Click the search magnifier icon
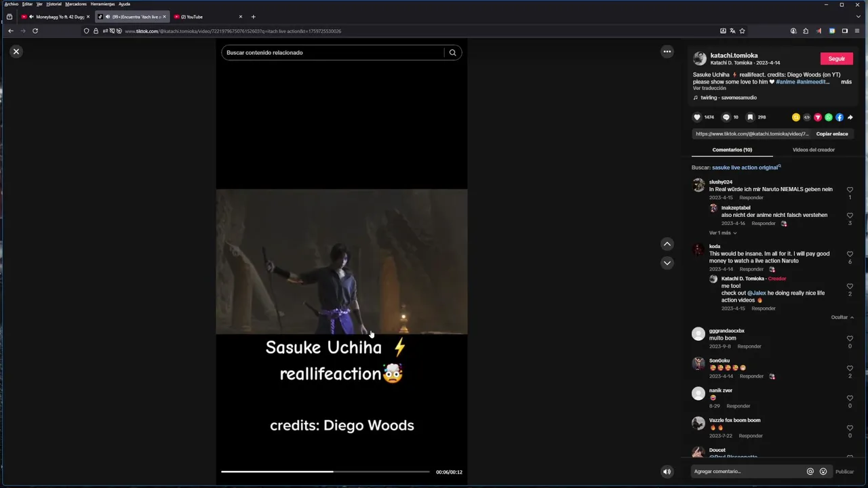868x488 pixels. (452, 53)
